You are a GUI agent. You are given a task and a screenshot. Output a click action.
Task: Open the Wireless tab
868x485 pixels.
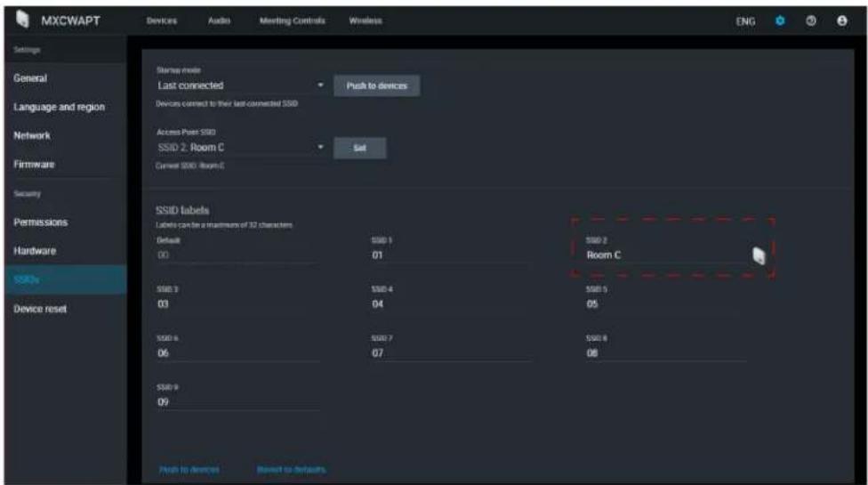pyautogui.click(x=366, y=21)
